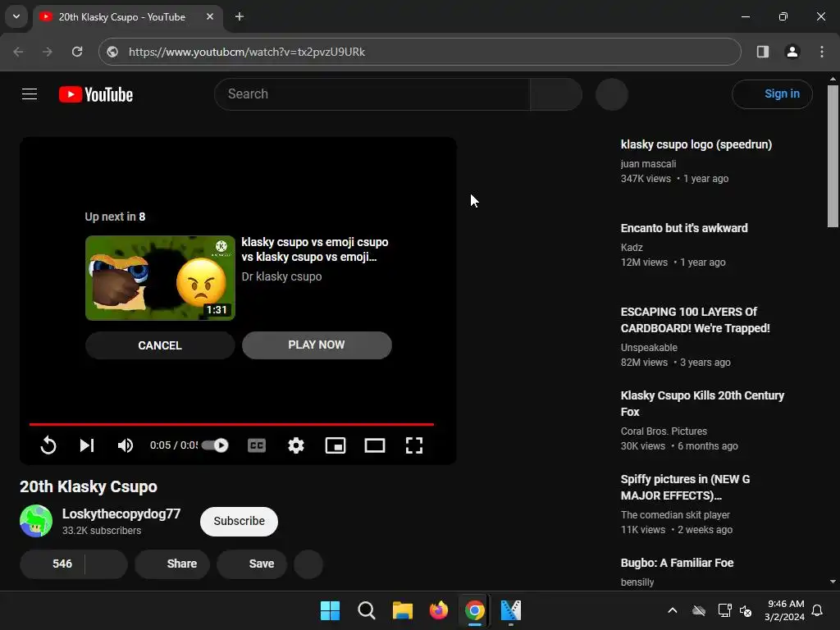Image resolution: width=840 pixels, height=630 pixels.
Task: Click Coral Bros. Pictures channel name
Action: coord(664,431)
